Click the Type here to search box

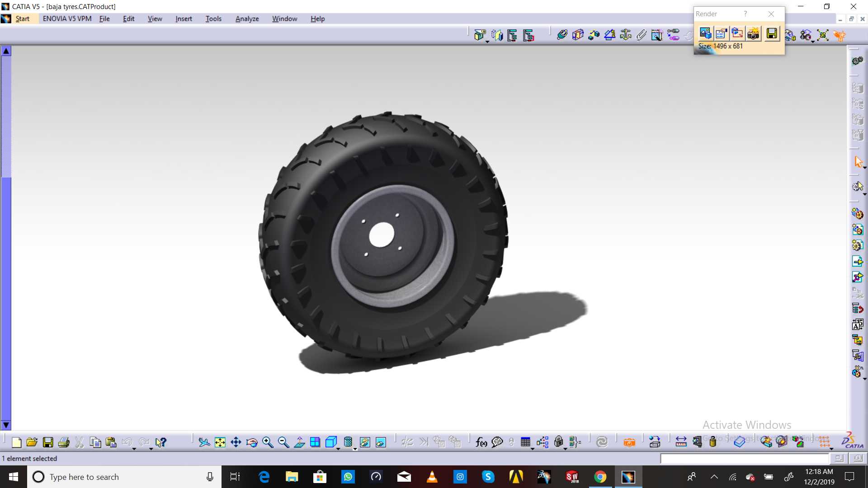click(124, 477)
